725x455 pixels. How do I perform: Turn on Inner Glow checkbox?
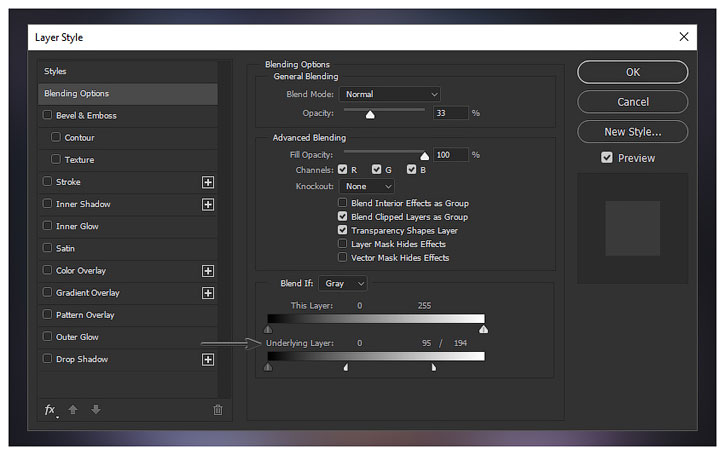[x=47, y=226]
